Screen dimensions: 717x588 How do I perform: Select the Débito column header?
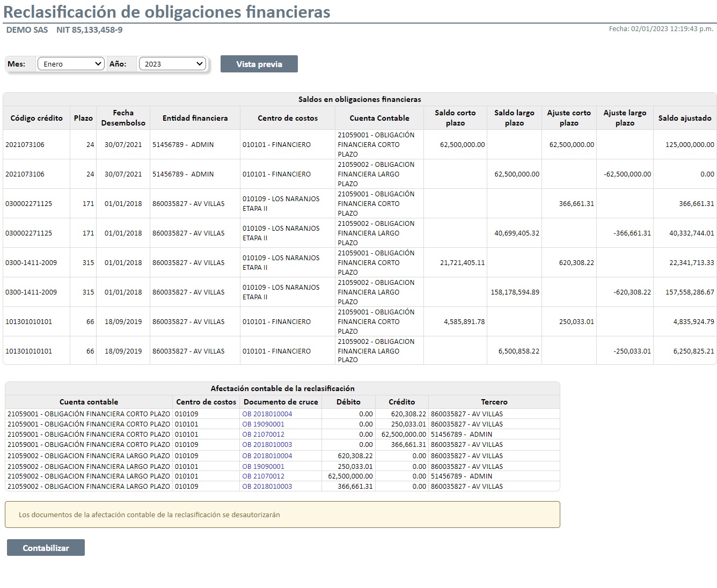point(348,402)
